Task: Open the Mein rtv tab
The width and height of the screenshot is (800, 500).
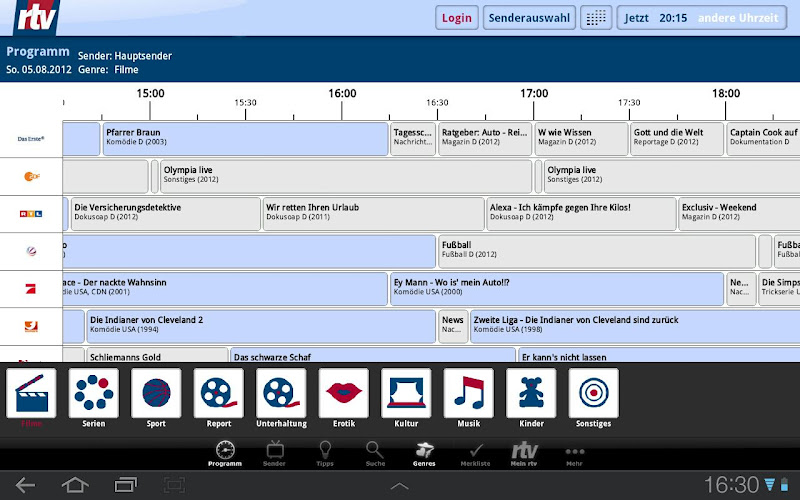Action: pyautogui.click(x=524, y=454)
